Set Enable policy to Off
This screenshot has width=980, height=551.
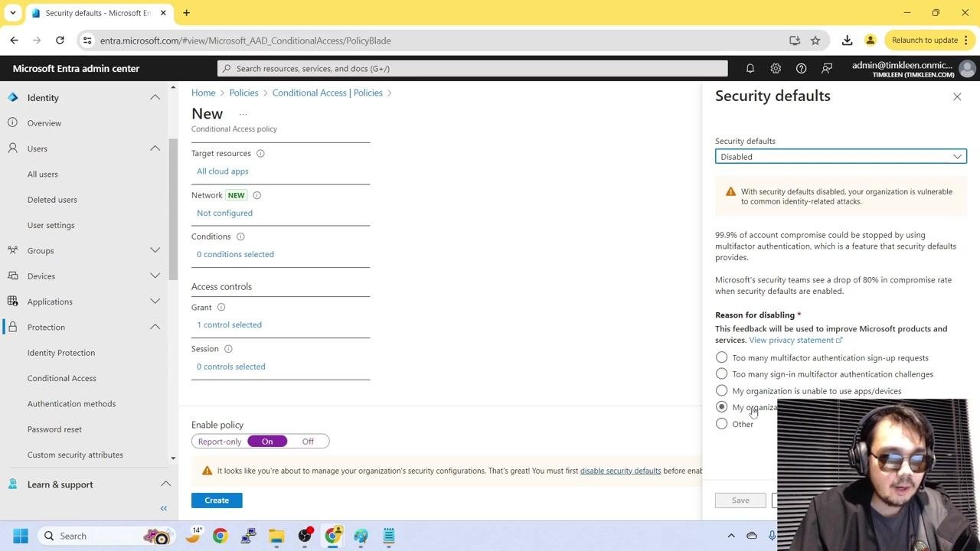pyautogui.click(x=308, y=442)
